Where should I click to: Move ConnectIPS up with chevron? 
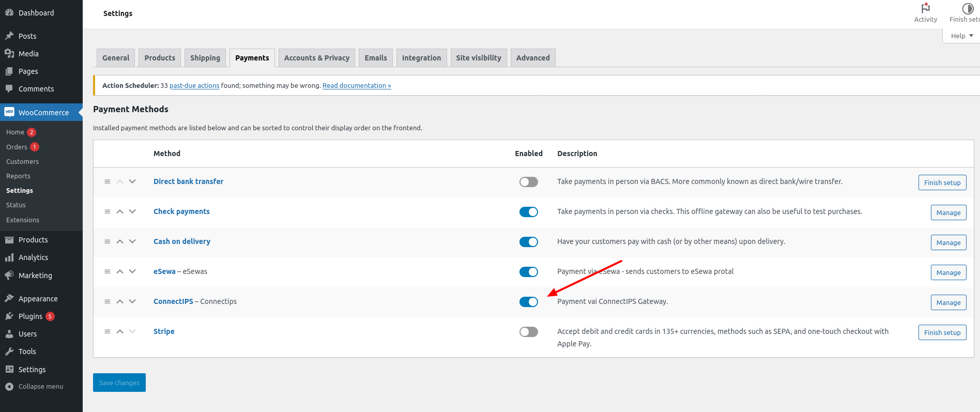120,301
